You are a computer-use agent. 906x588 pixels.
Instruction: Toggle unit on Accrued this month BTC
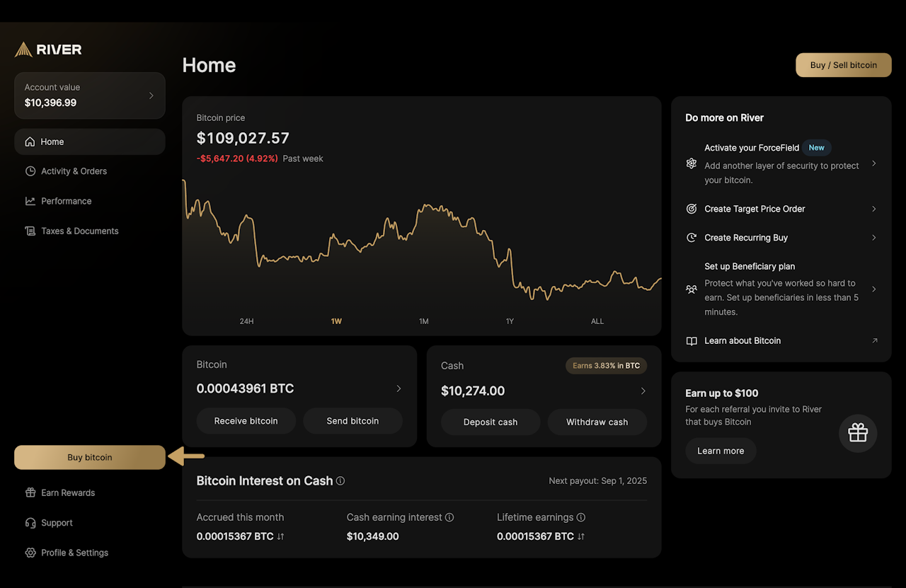(281, 536)
